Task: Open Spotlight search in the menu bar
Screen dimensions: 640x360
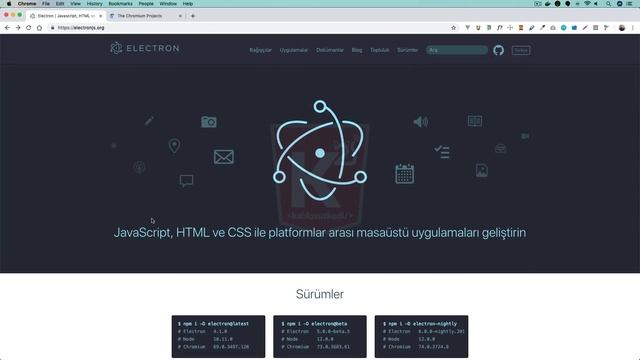Action: click(608, 4)
